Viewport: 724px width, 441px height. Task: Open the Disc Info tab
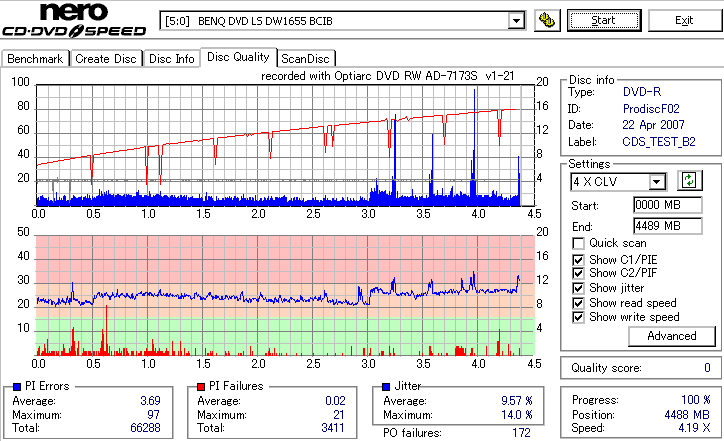(x=171, y=59)
